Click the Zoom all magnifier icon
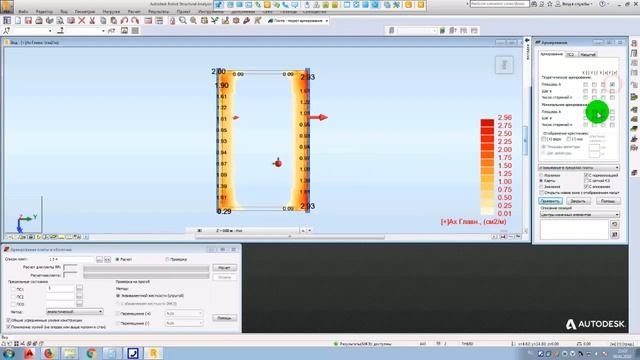640x360 pixels. coord(193,20)
